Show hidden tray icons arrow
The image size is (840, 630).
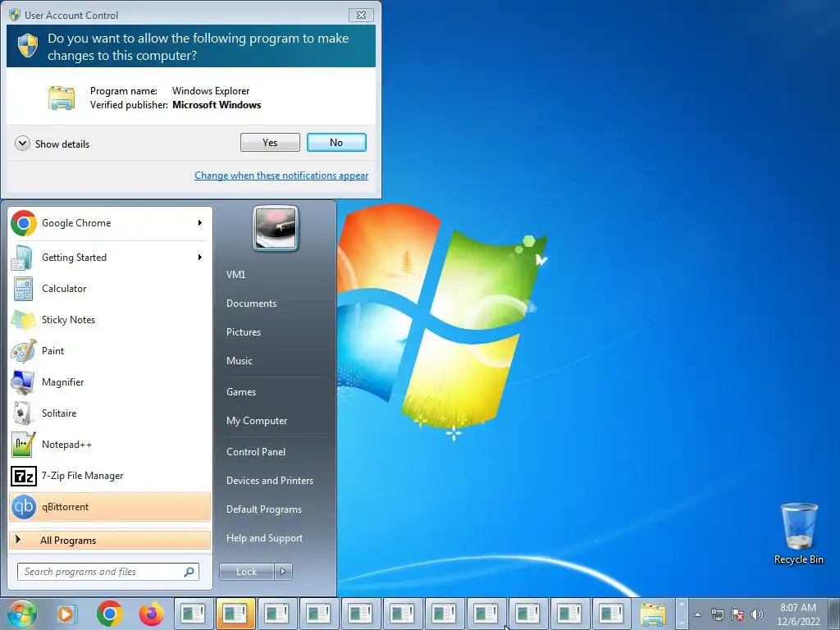[697, 614]
